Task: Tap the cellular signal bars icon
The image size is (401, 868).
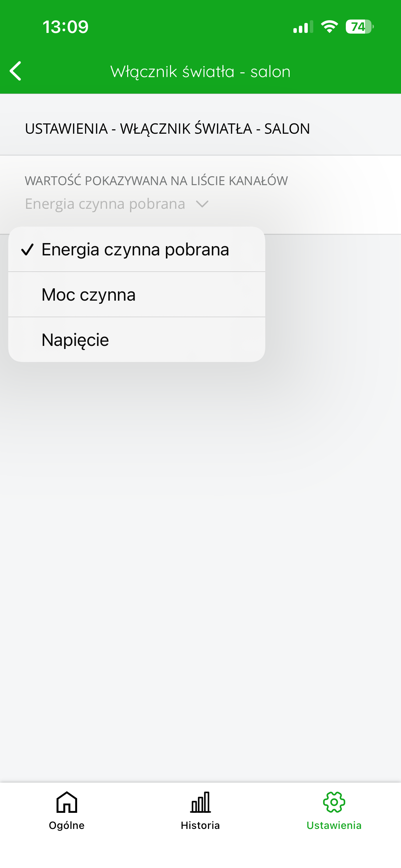Action: pos(303,27)
